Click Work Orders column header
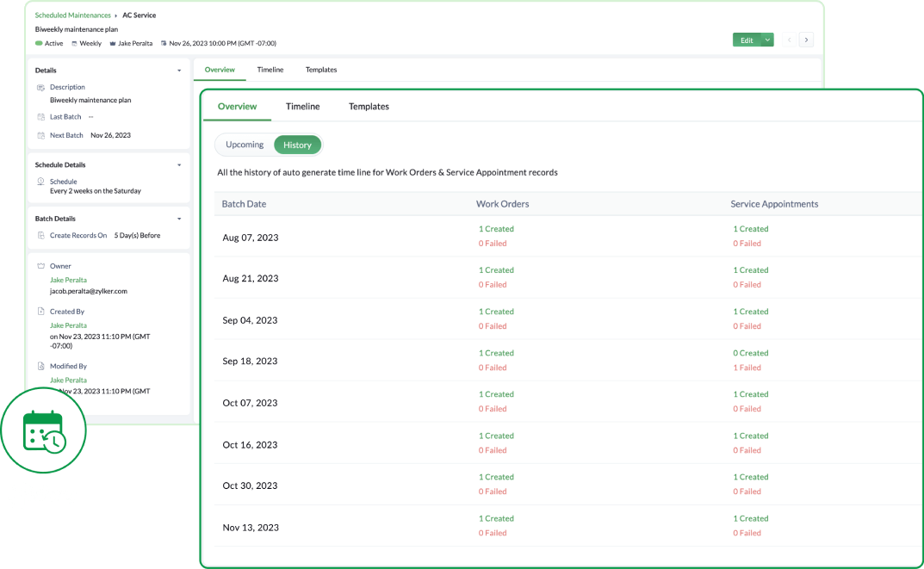The width and height of the screenshot is (924, 569). 503,204
